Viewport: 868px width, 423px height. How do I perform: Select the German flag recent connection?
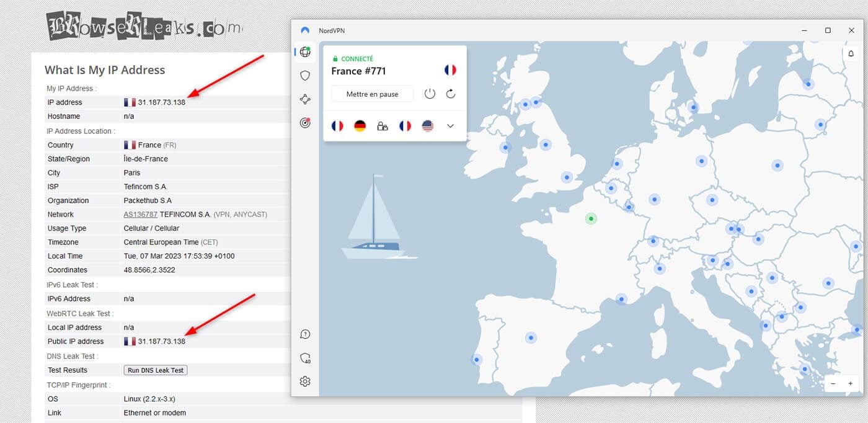tap(360, 126)
